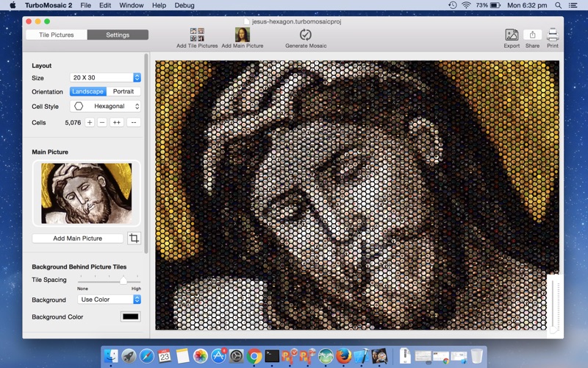Click the battery status showing 73%

point(488,5)
